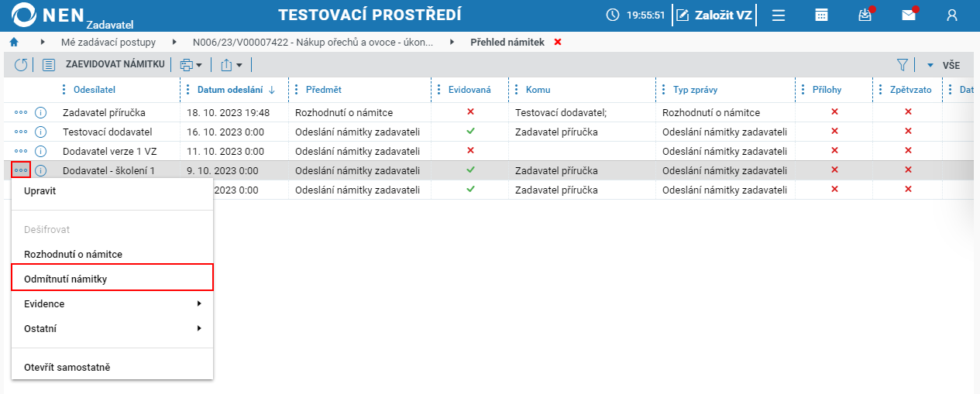Sort by the Datum odeslání column header
The width and height of the screenshot is (980, 394).
230,90
